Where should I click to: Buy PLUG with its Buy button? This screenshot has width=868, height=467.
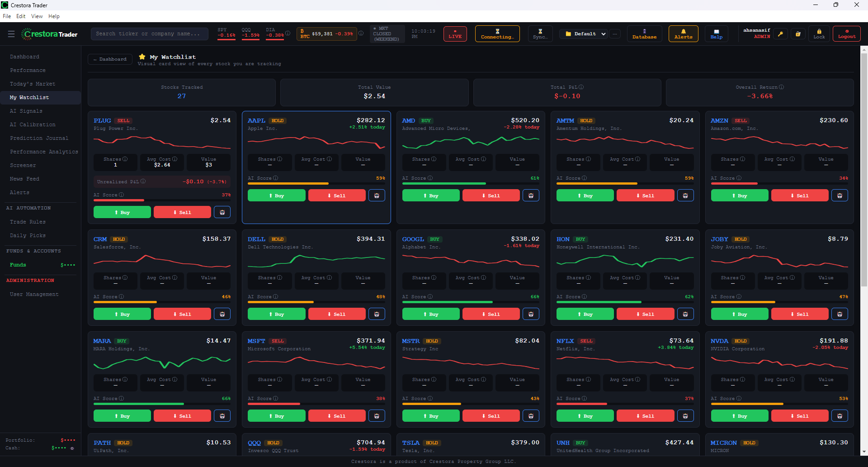point(122,212)
